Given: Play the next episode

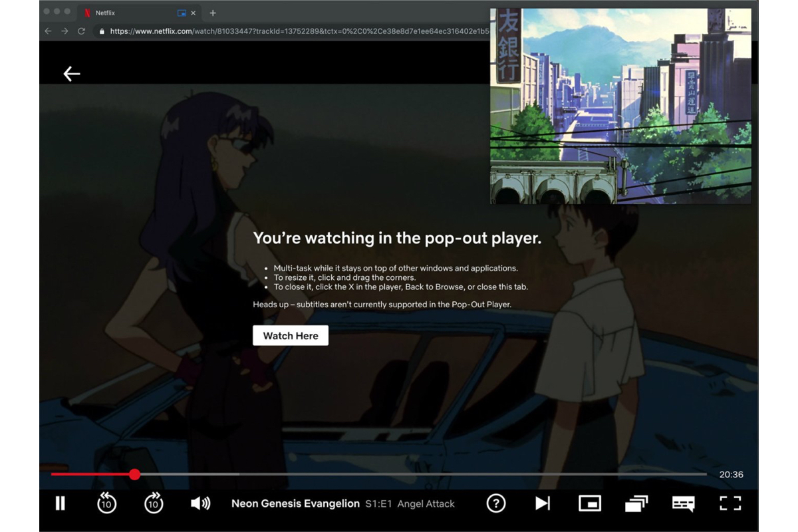Looking at the screenshot, I should (543, 503).
